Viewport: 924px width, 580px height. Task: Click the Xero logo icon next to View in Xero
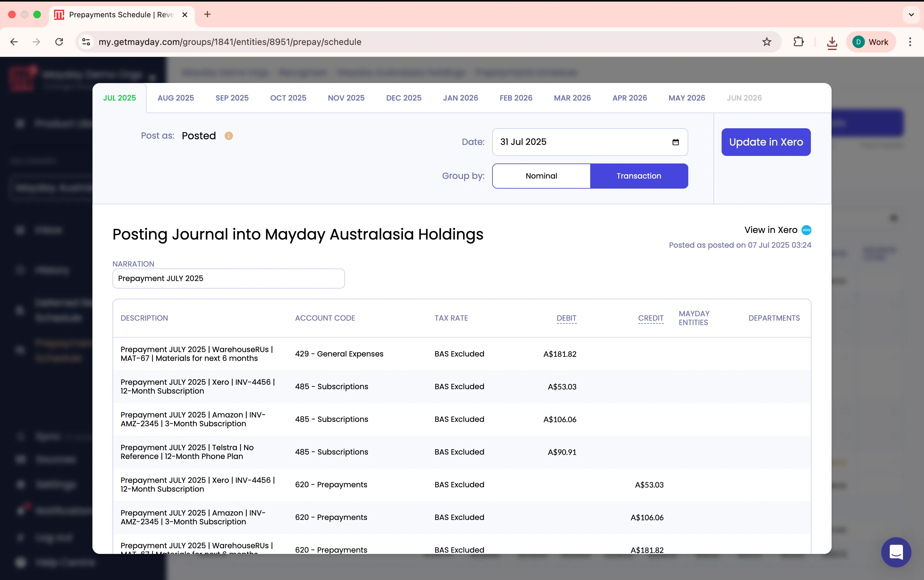806,230
